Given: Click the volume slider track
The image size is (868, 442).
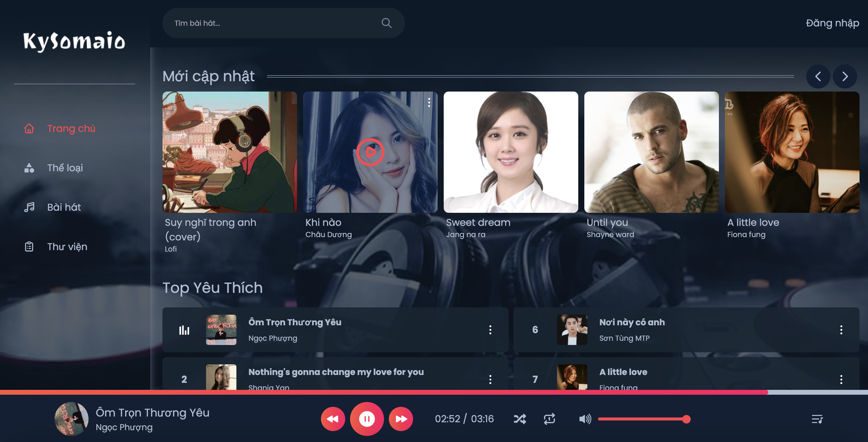Looking at the screenshot, I should (x=640, y=419).
